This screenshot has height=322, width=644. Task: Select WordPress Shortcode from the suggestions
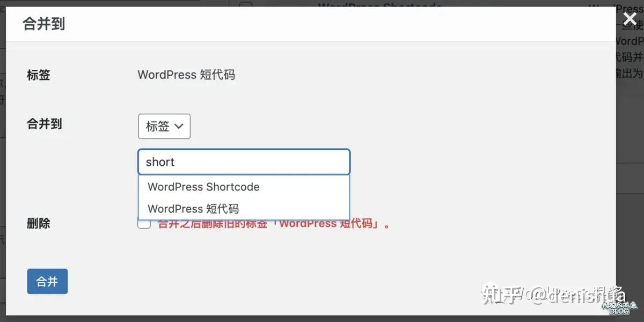(203, 187)
